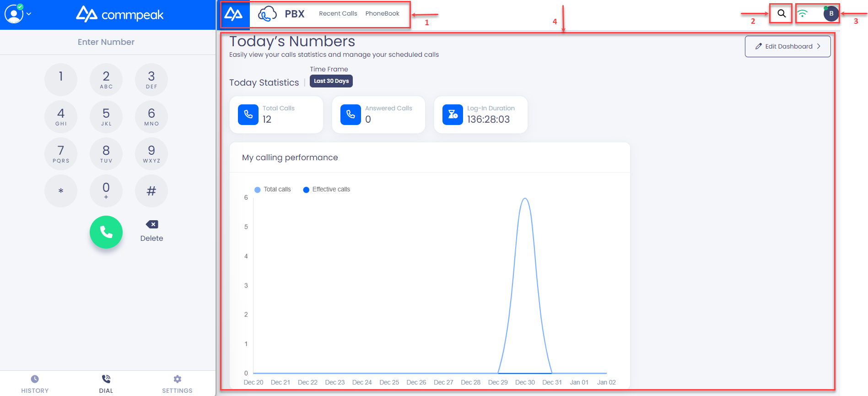Image resolution: width=868 pixels, height=396 pixels.
Task: Tap keypad key 9 WXYZ
Action: [x=151, y=154]
